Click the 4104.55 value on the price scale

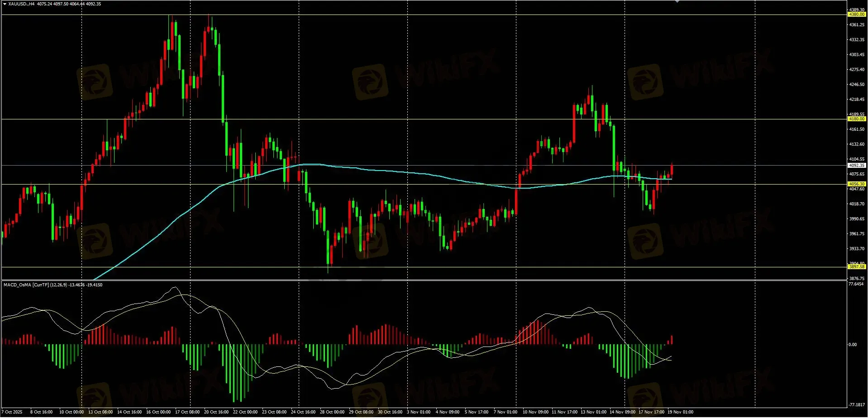tap(857, 159)
